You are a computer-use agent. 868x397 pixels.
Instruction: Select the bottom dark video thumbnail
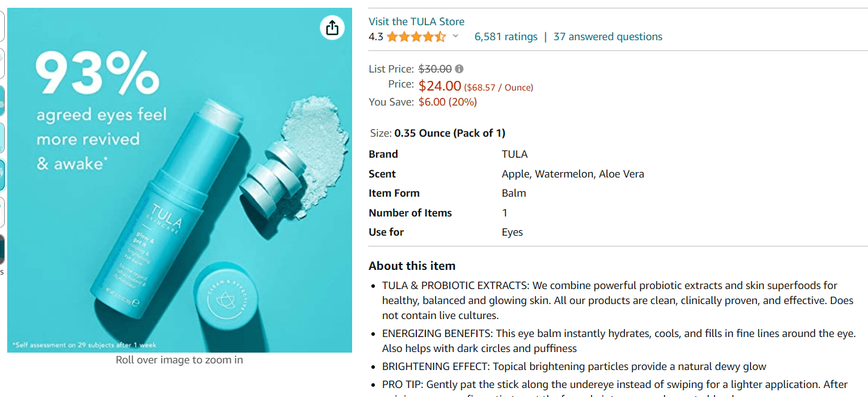[2, 249]
